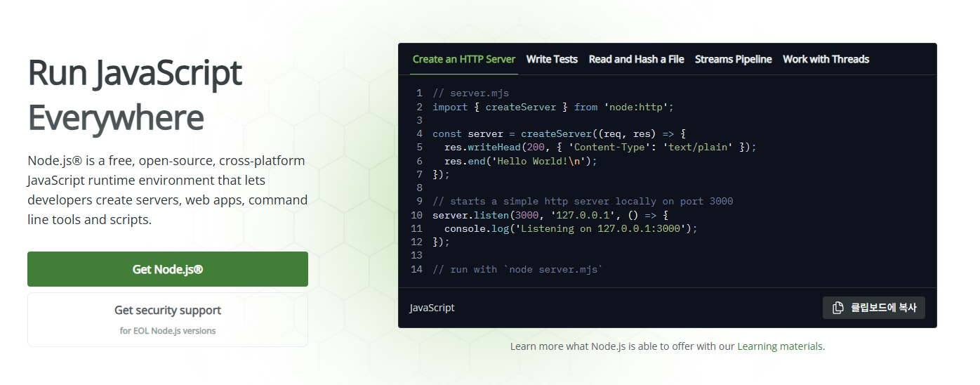Click the Run JavaScript Everywhere heading
This screenshot has height=385, width=980.
(x=135, y=96)
